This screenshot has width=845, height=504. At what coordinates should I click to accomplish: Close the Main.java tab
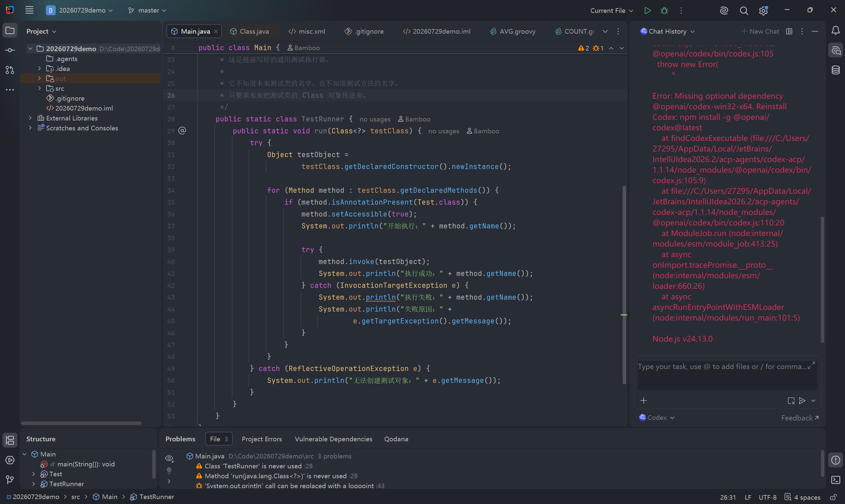(216, 31)
